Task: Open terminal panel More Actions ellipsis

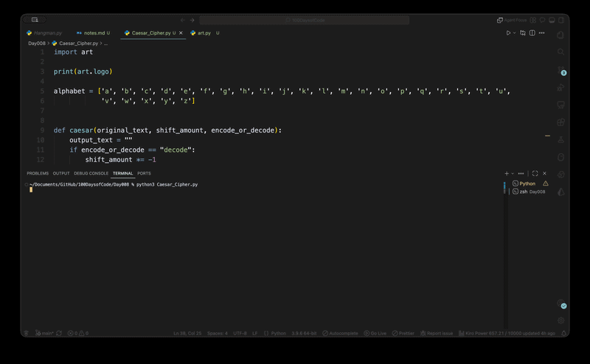Action: coord(521,173)
